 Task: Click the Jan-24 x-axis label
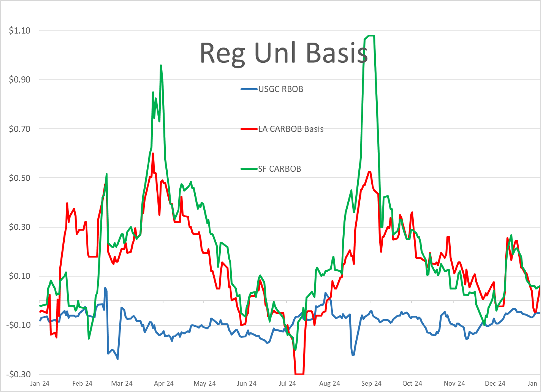tap(40, 383)
